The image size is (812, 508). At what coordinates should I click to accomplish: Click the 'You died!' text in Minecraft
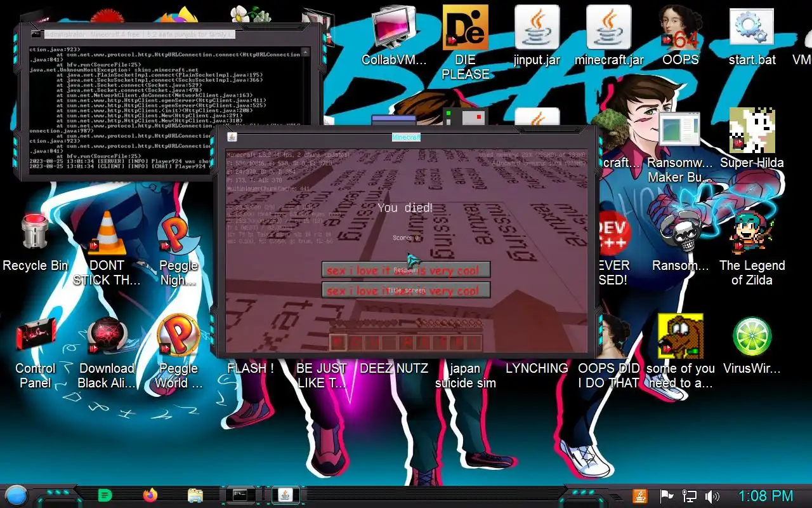[x=405, y=208]
